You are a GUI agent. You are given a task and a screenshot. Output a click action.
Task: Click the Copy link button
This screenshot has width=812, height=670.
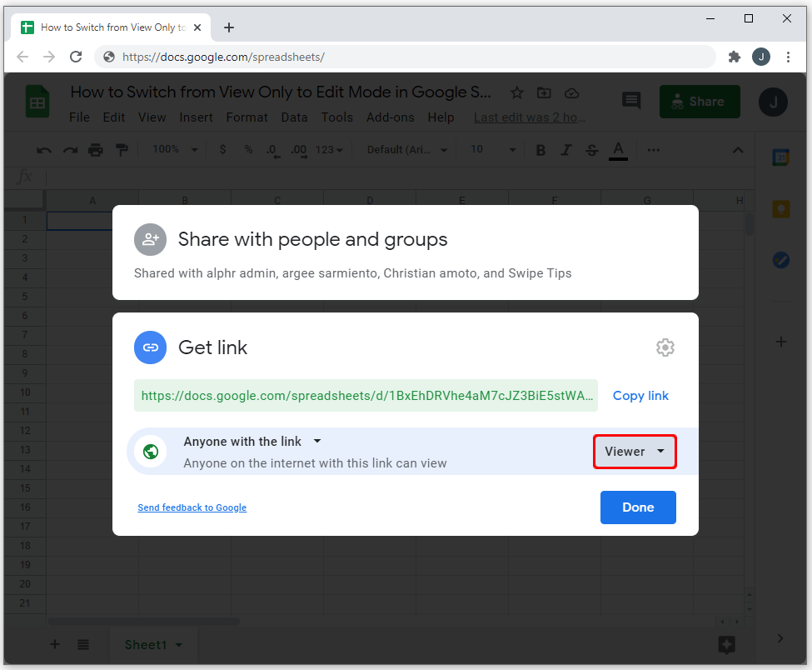click(640, 396)
